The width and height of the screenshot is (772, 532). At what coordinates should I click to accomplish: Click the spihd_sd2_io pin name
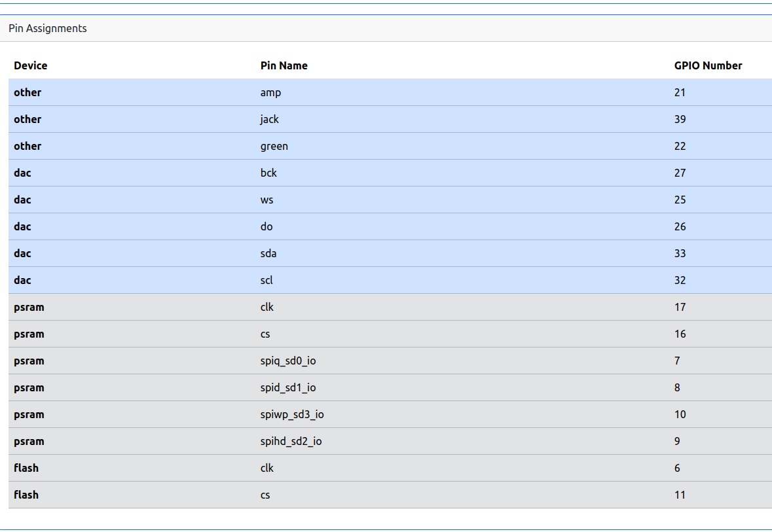point(291,441)
